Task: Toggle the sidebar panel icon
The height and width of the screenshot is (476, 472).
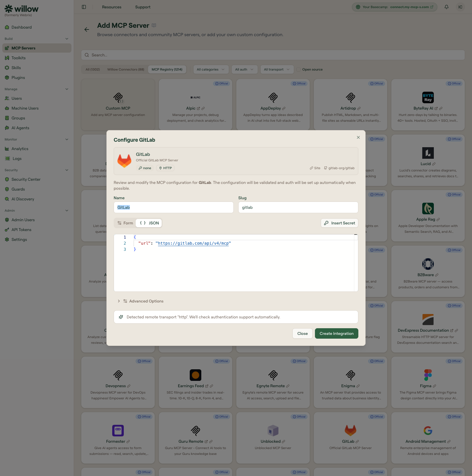Action: pos(84,7)
